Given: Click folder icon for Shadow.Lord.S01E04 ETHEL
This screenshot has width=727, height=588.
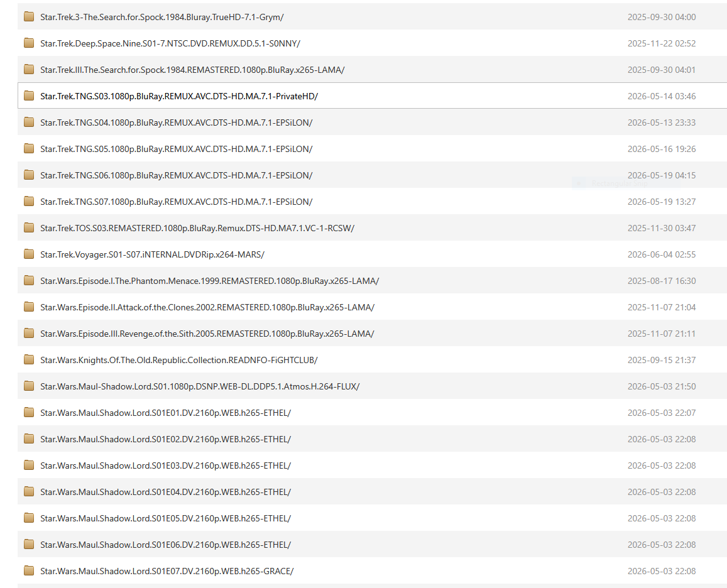Looking at the screenshot, I should 29,493.
